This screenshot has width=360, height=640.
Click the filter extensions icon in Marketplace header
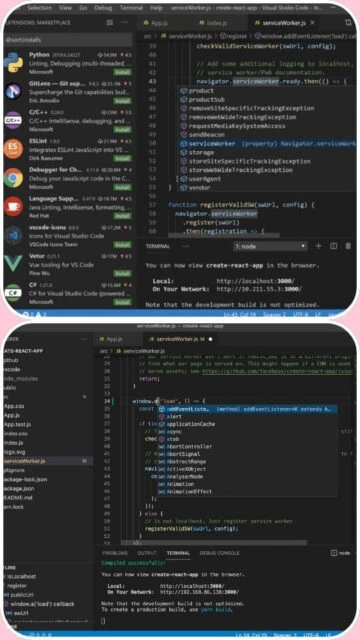pyautogui.click(x=110, y=22)
